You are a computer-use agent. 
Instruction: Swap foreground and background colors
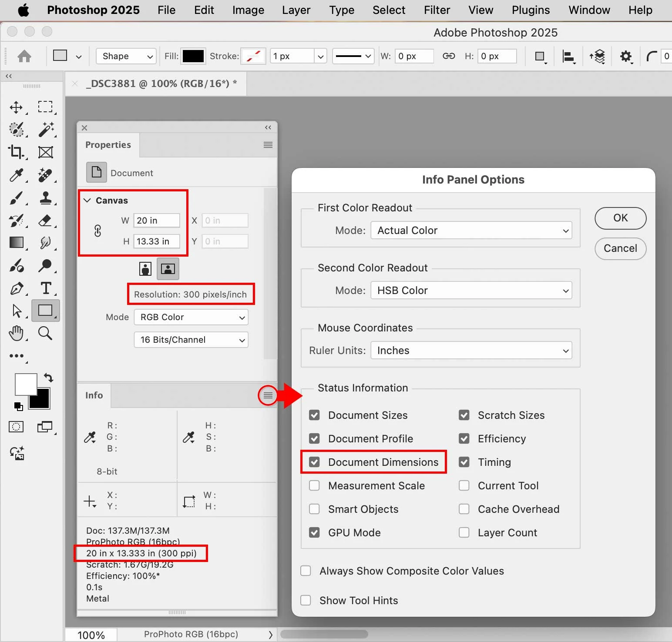pyautogui.click(x=48, y=378)
